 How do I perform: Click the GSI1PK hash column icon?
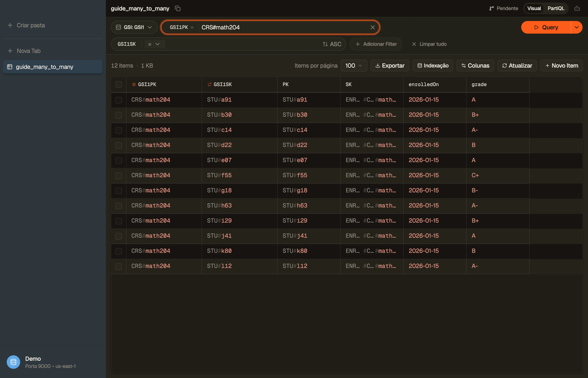(134, 84)
